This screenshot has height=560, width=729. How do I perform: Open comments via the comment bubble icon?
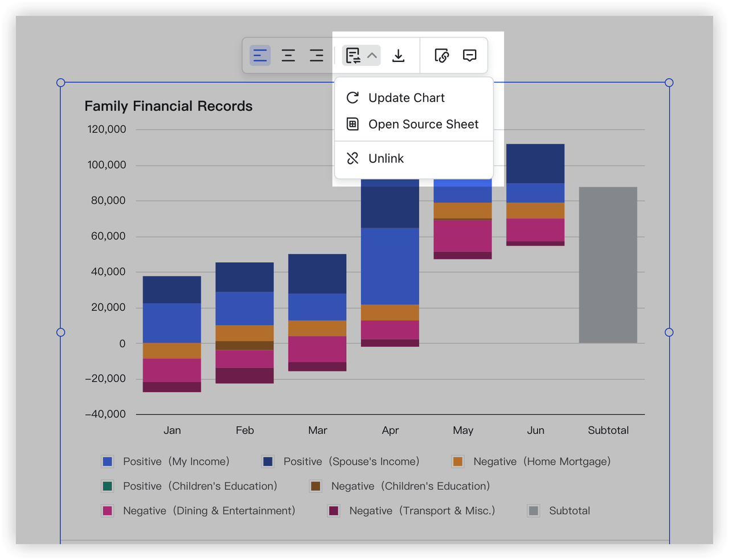(x=469, y=55)
